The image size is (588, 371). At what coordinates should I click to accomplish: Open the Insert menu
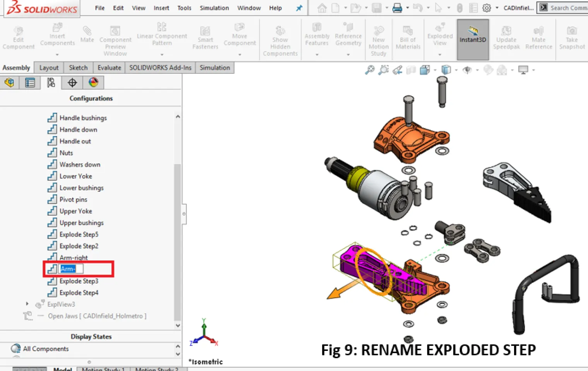point(161,8)
